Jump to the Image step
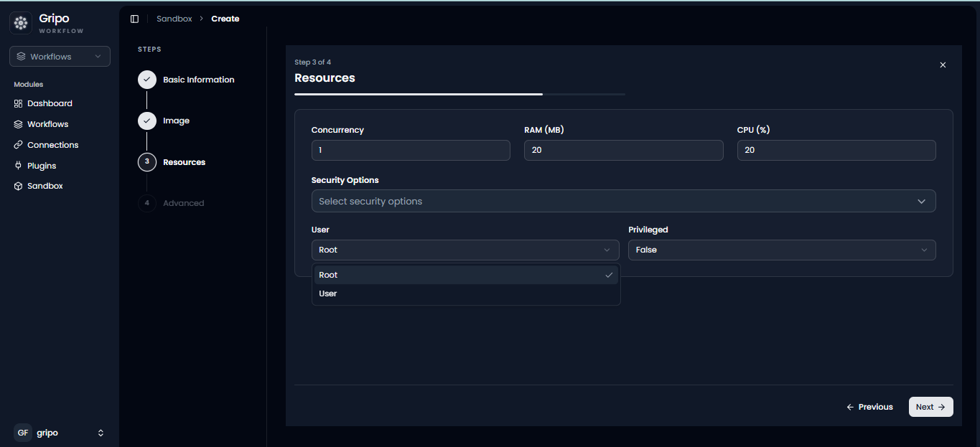 point(177,121)
